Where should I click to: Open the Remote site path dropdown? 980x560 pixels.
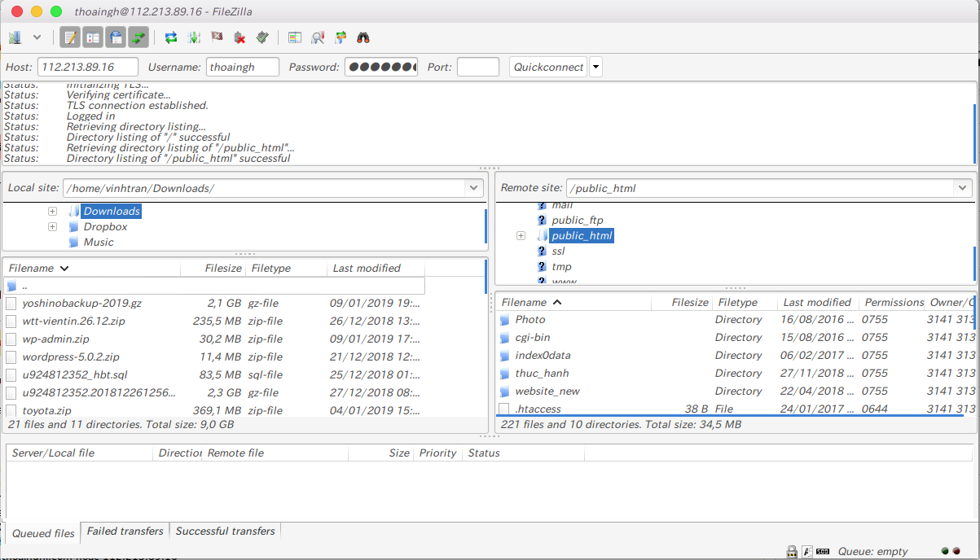coord(963,188)
